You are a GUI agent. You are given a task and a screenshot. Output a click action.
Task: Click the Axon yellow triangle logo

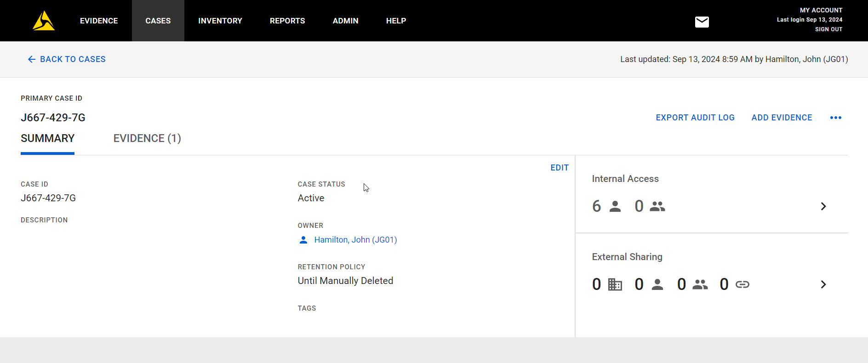[x=44, y=21]
